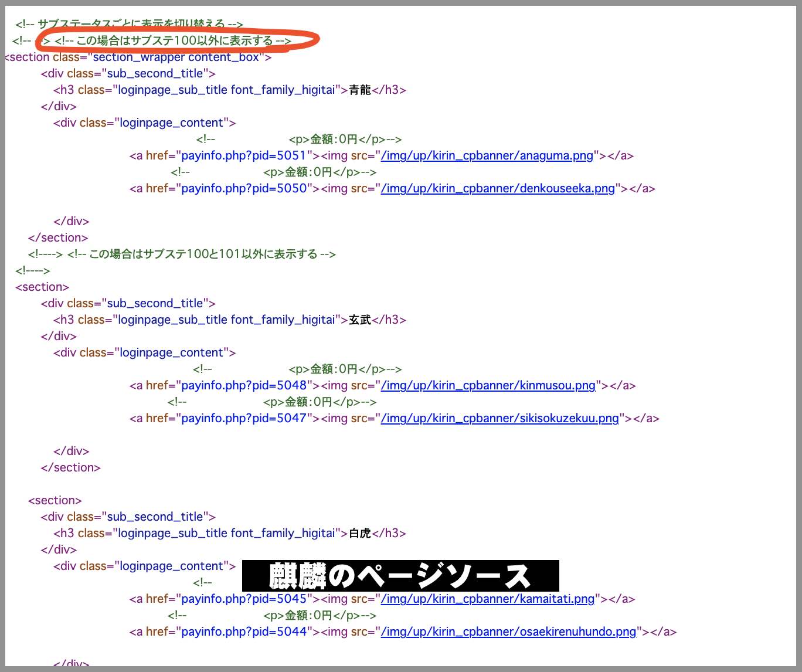Open the denkouseeka.png image link
The width and height of the screenshot is (802, 672).
tap(497, 188)
